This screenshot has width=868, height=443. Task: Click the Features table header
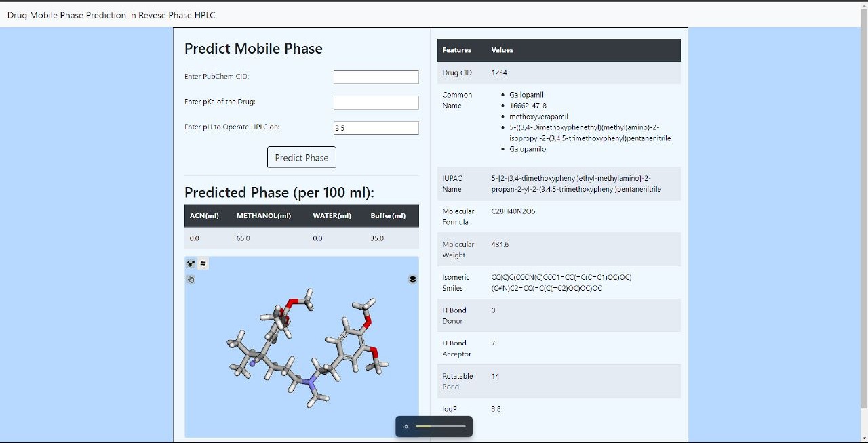click(456, 50)
